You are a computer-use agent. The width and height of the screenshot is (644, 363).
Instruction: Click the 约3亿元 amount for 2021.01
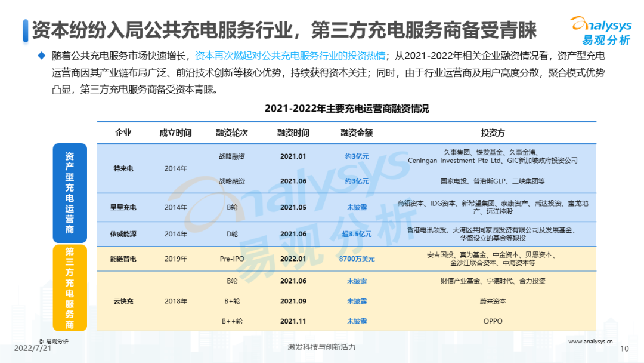357,156
